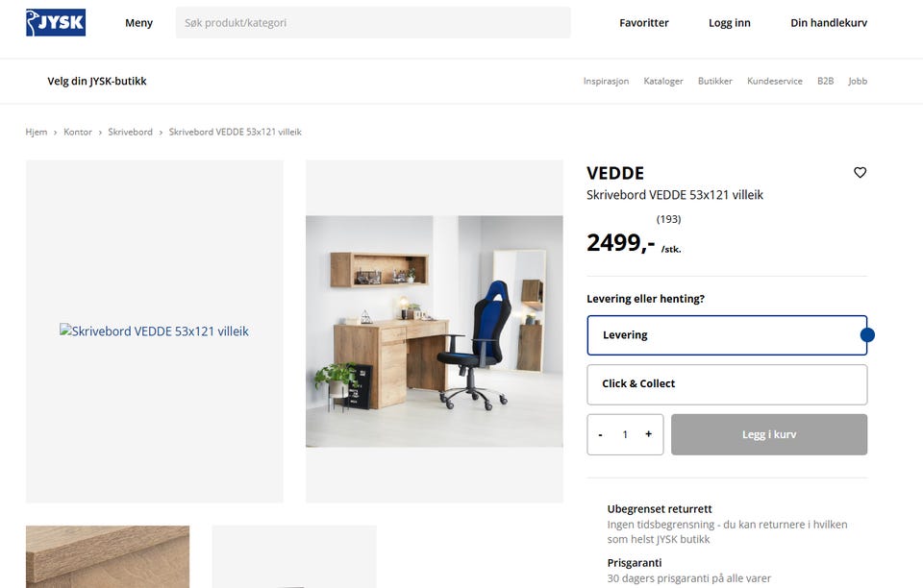Open the desk room scene photo
The width and height of the screenshot is (923, 588).
coord(435,331)
